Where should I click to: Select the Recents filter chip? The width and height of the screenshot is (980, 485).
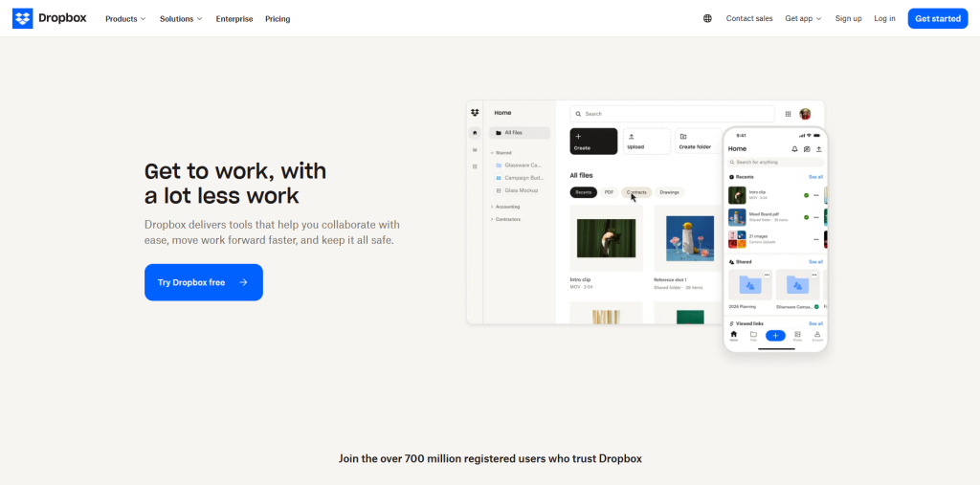click(584, 192)
